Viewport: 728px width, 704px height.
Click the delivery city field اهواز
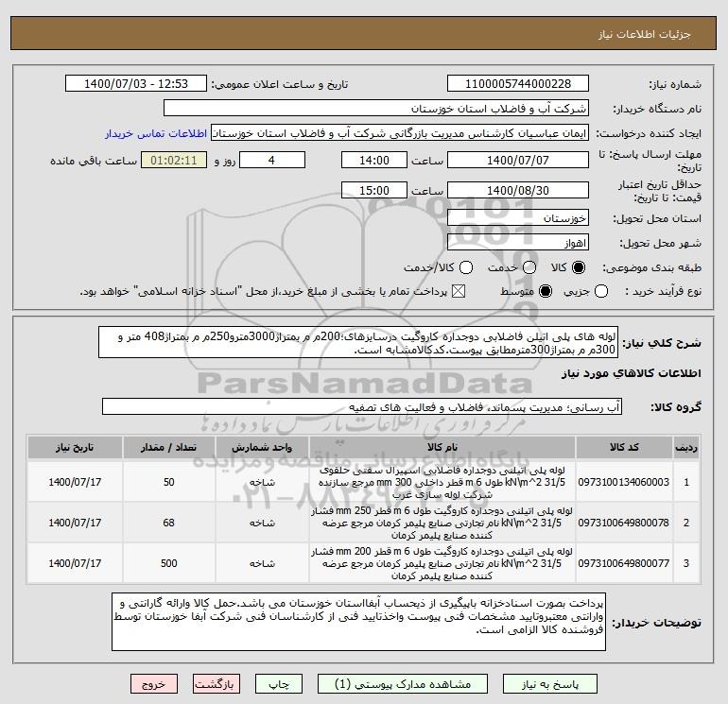[518, 243]
